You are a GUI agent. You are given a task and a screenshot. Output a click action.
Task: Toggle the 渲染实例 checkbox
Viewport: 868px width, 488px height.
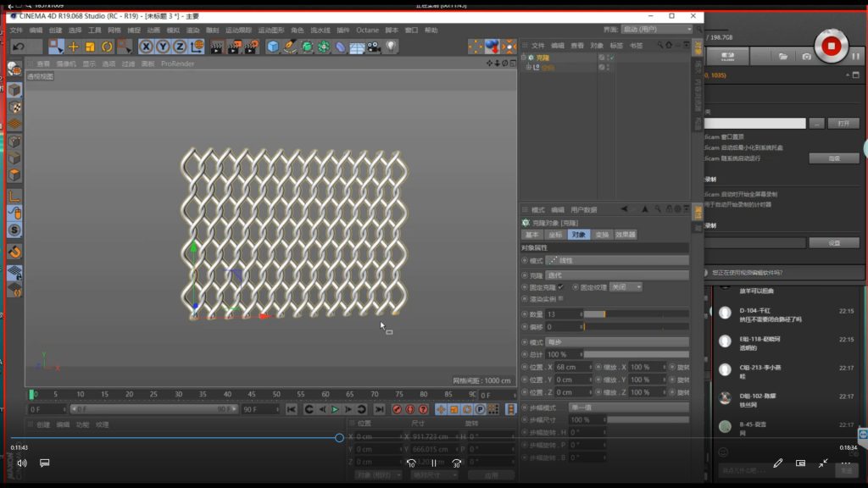560,298
